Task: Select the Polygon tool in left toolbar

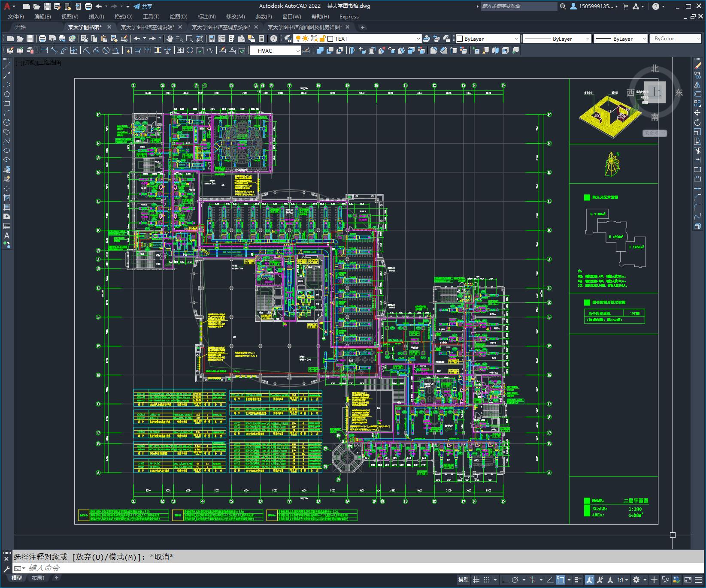Action: tap(7, 94)
